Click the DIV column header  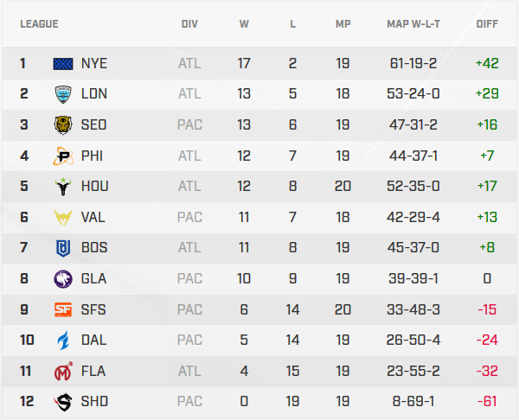tap(189, 24)
